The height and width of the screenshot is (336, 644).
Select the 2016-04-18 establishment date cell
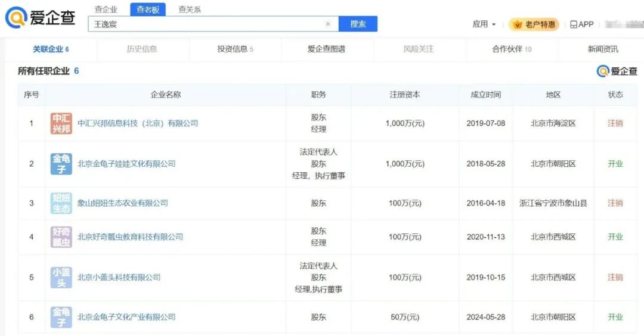(486, 203)
